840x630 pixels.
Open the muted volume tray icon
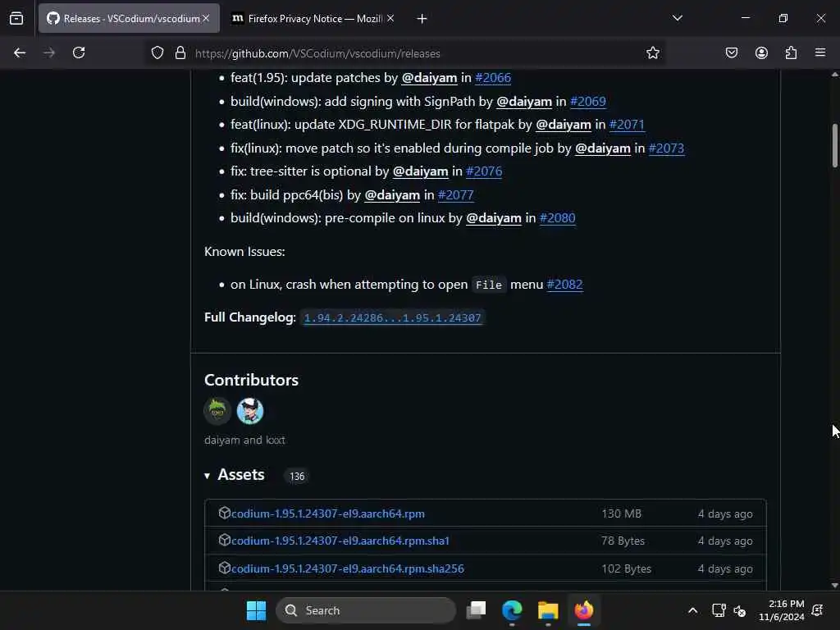point(740,610)
